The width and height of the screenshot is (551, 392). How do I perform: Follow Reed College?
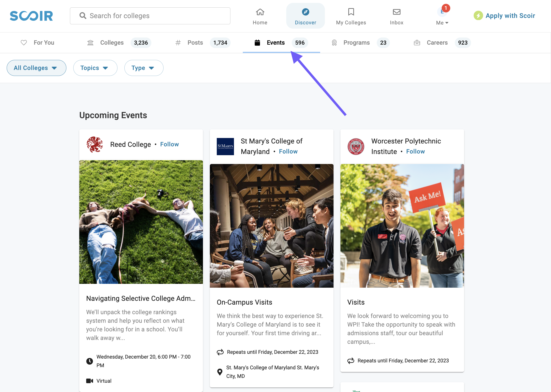coord(170,144)
